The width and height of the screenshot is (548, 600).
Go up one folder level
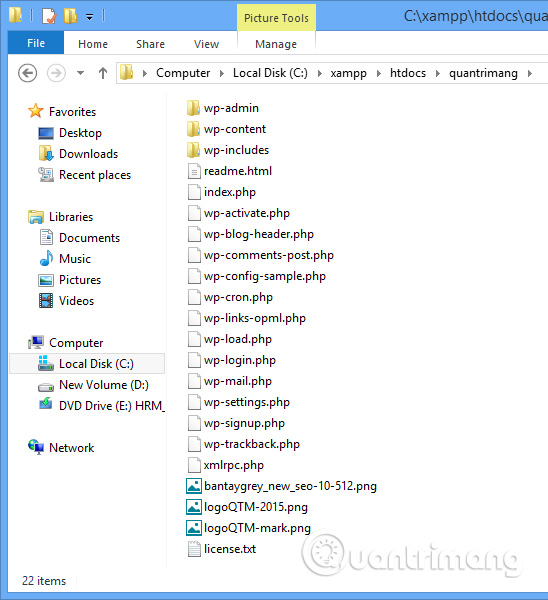coord(103,73)
